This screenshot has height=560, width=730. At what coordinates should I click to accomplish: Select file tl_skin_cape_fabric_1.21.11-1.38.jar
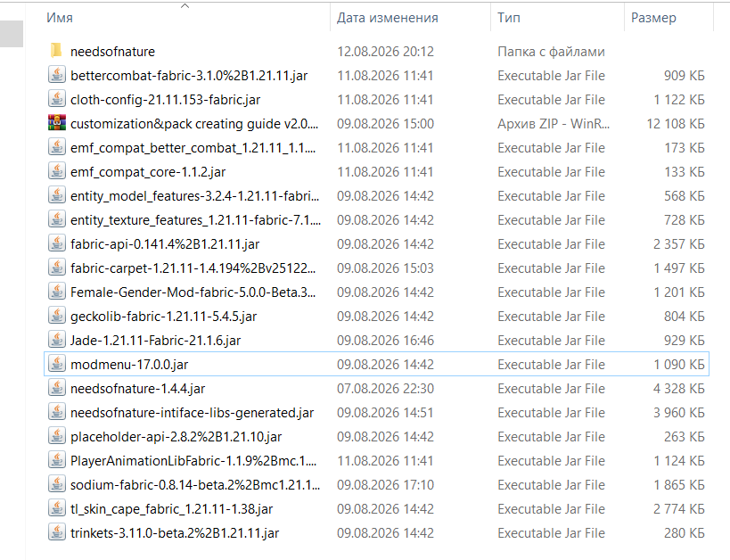(x=171, y=509)
